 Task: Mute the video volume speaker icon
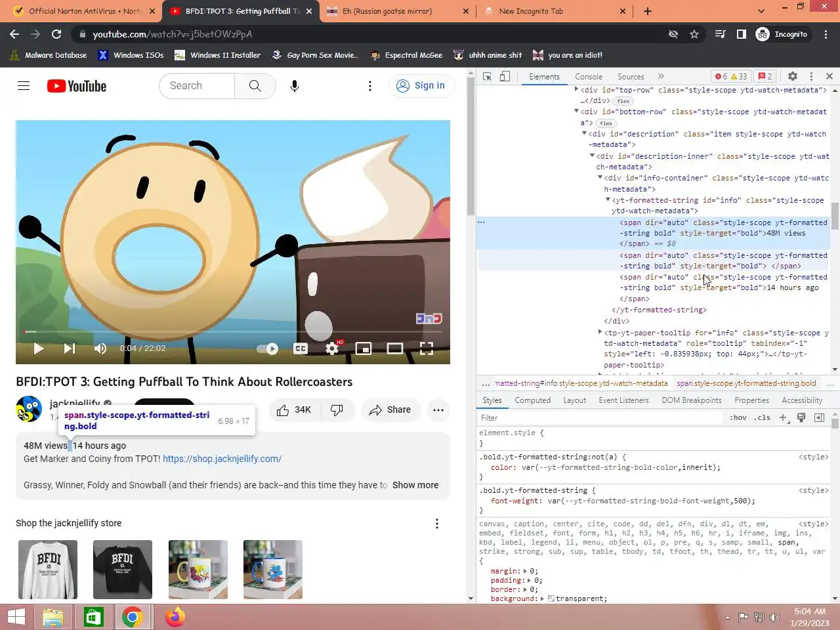100,348
